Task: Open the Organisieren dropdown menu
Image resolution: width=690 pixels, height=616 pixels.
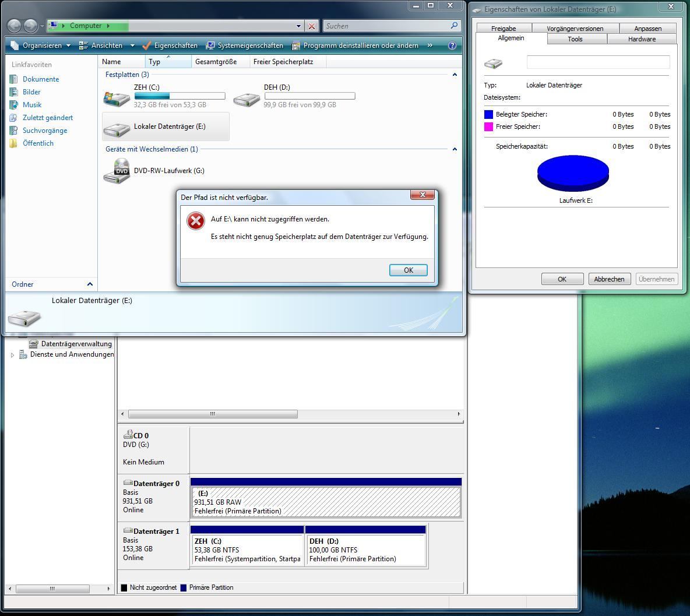Action: pos(40,45)
